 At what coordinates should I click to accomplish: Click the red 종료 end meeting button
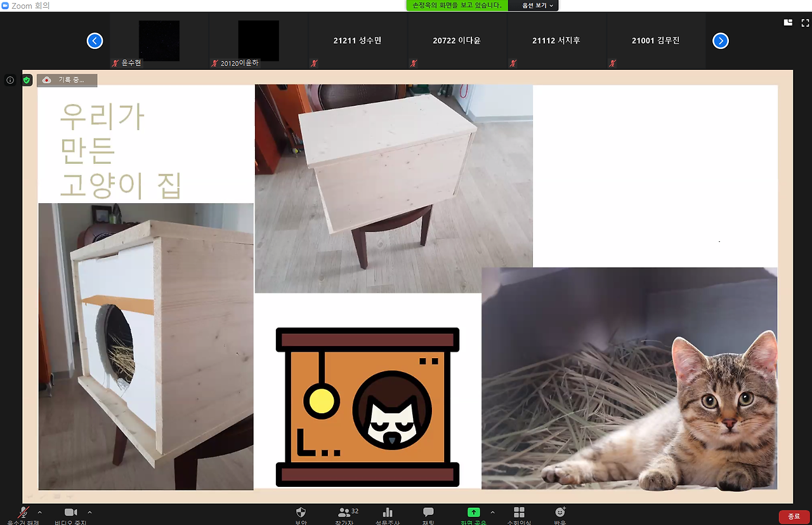click(x=794, y=517)
